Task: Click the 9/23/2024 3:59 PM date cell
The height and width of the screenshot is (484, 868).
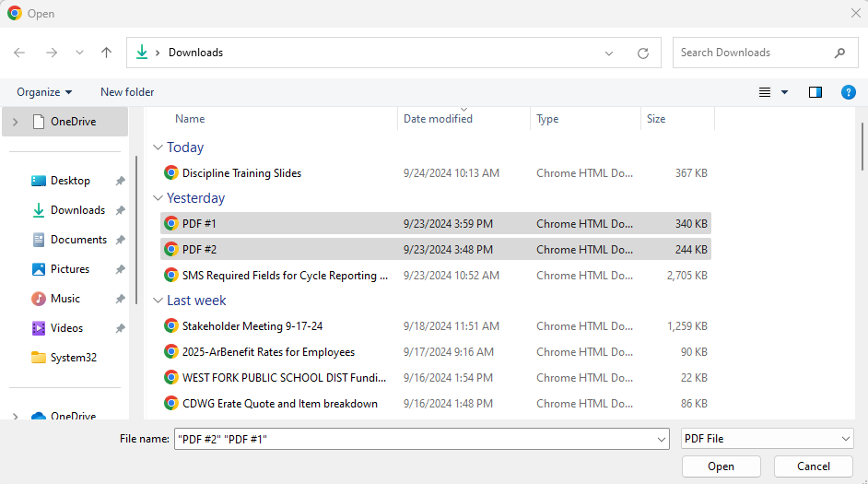Action: coord(448,224)
